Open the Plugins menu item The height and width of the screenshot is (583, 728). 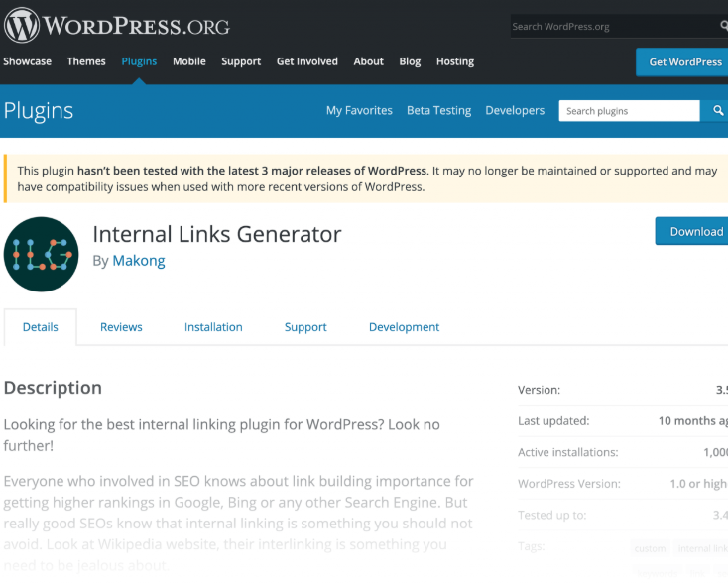click(x=139, y=61)
